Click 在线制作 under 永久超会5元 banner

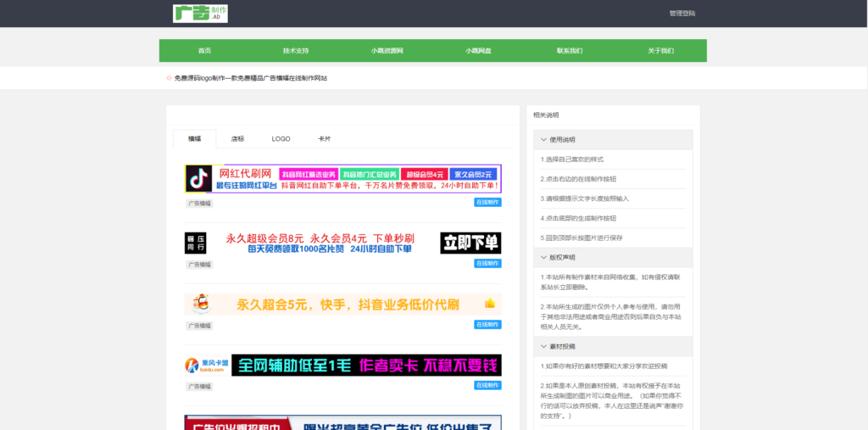[x=487, y=325]
